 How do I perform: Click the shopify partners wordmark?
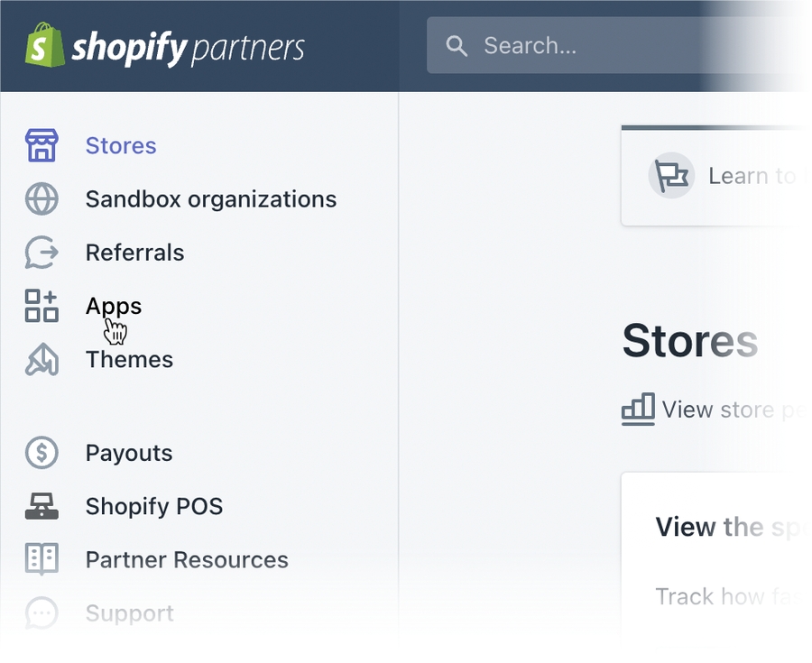tap(188, 47)
